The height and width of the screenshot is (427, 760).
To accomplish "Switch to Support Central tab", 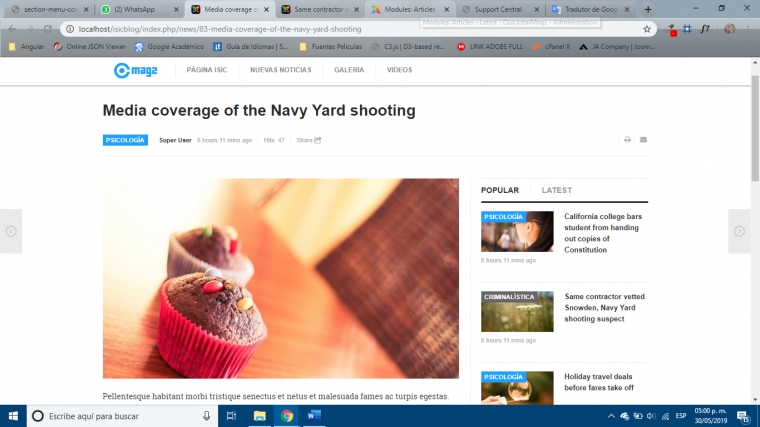I will [499, 9].
